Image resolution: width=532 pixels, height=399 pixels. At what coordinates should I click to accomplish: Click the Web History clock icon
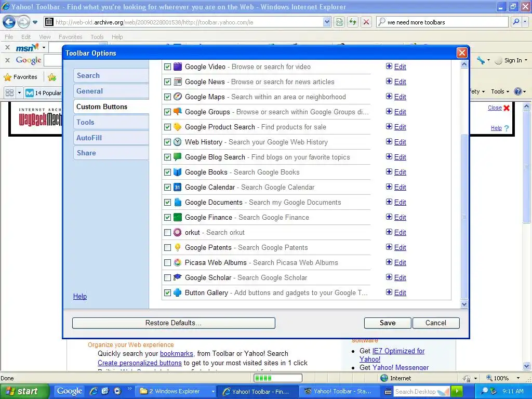tap(178, 142)
